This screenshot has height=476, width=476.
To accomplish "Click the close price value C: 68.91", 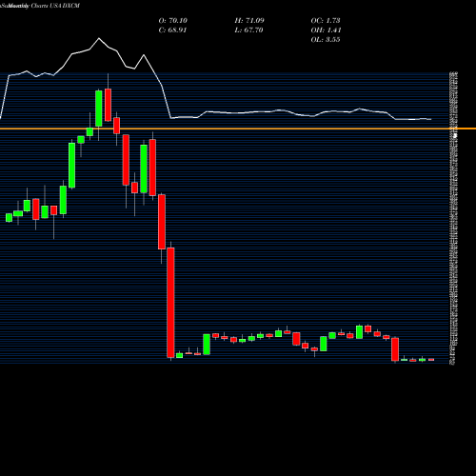I will (172, 30).
